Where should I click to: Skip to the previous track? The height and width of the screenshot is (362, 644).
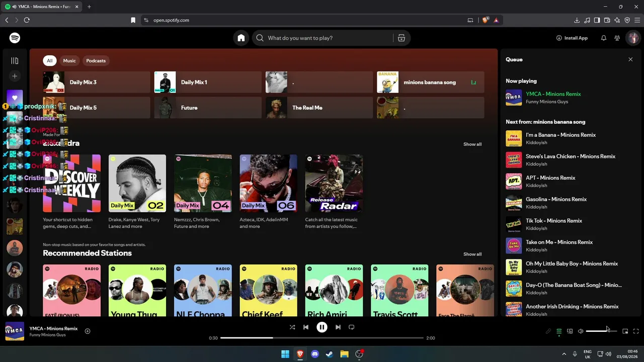coord(306,327)
